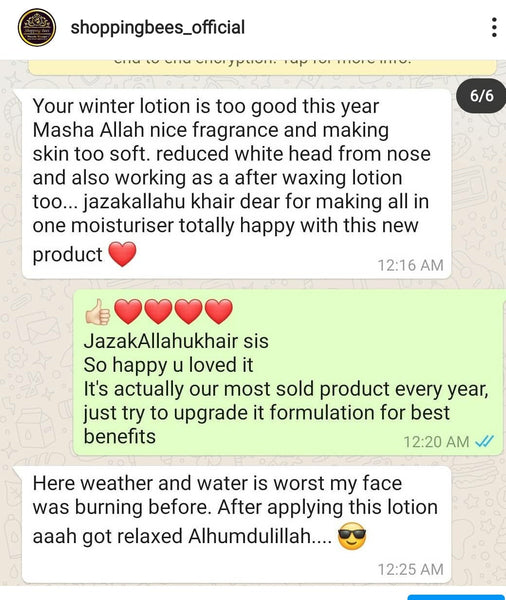
Task: Click the last red heart in reply
Action: [x=219, y=312]
